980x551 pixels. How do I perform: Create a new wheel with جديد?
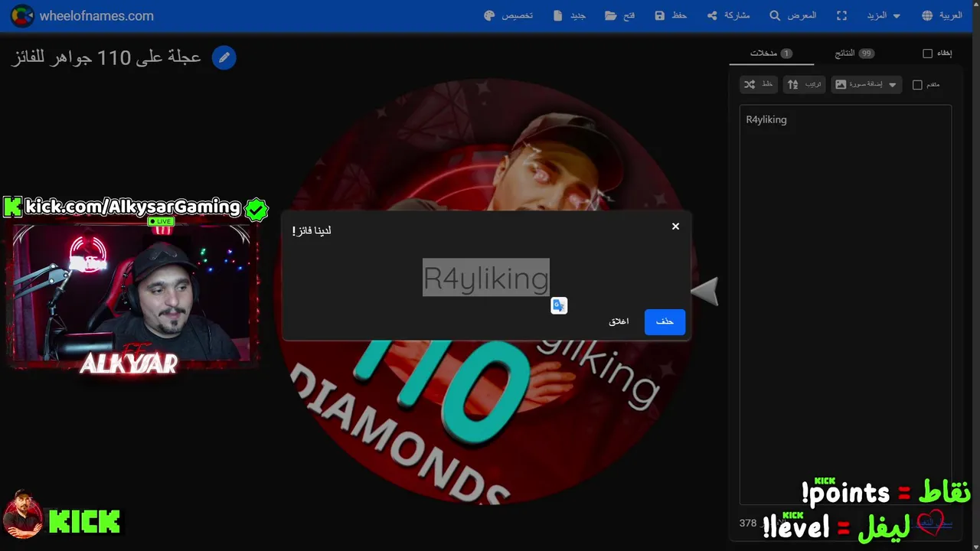click(569, 15)
